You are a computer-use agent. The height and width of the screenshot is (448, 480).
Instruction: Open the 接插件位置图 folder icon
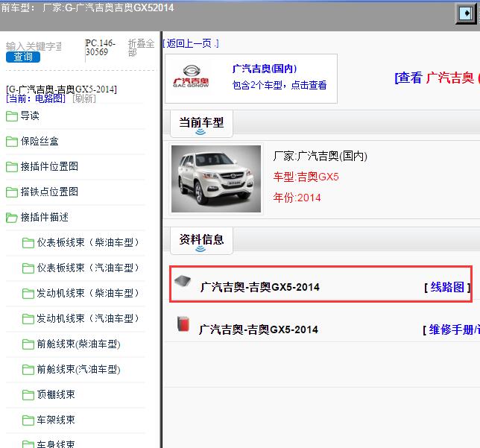coord(12,167)
